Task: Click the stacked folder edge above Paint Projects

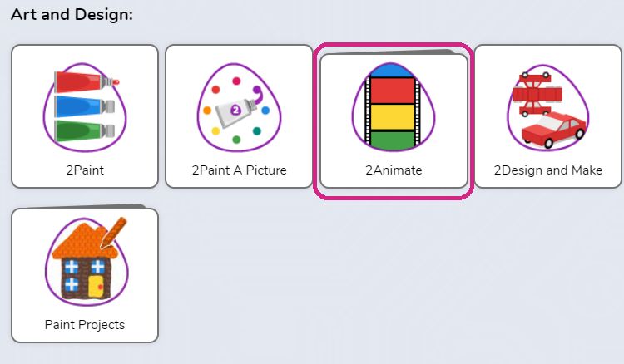Action: [83, 206]
